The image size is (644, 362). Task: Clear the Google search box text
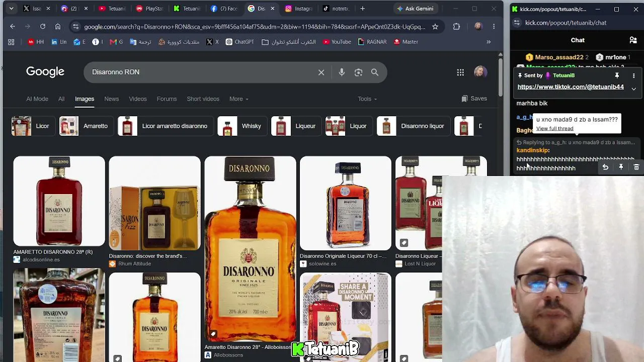pos(321,72)
